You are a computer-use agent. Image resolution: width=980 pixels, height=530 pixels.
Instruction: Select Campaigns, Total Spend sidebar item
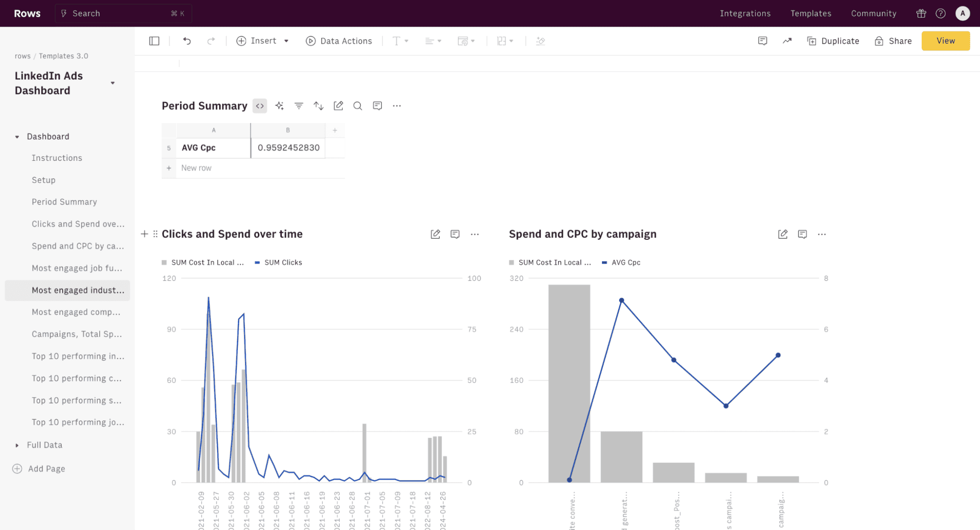click(77, 334)
